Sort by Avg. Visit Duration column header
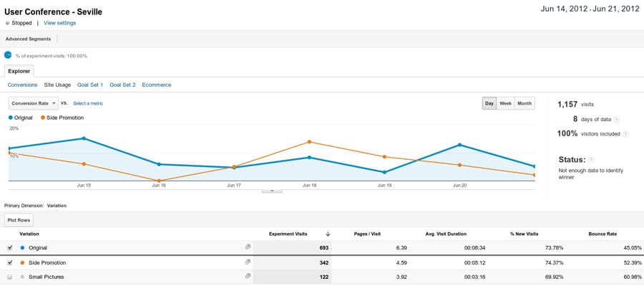The height and width of the screenshot is (286, 644). tap(446, 234)
